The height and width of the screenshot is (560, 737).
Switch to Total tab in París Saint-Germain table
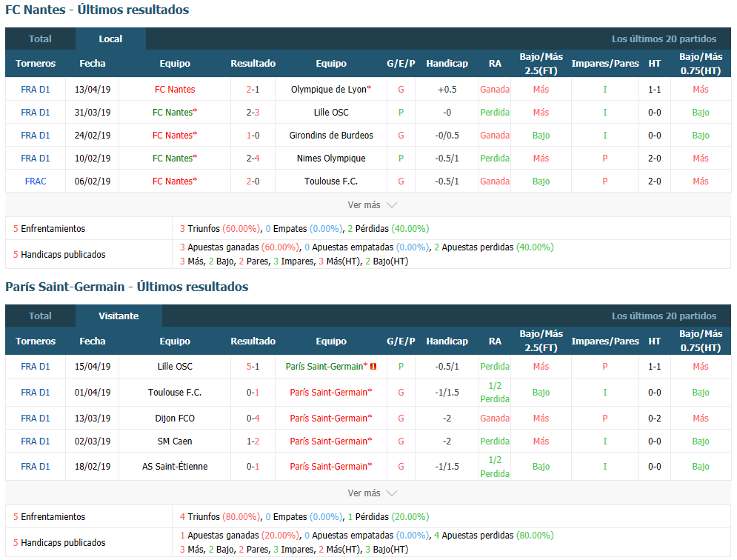(41, 316)
